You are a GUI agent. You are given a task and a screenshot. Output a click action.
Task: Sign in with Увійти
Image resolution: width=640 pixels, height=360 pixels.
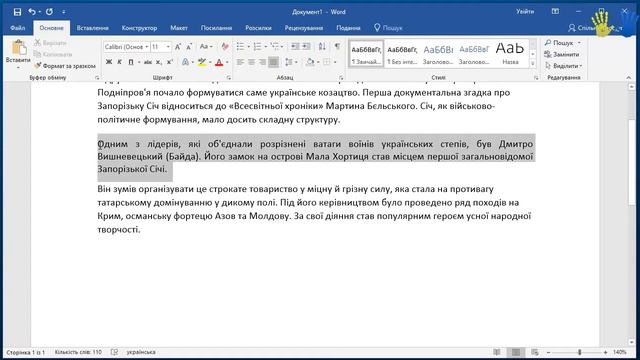pyautogui.click(x=525, y=12)
